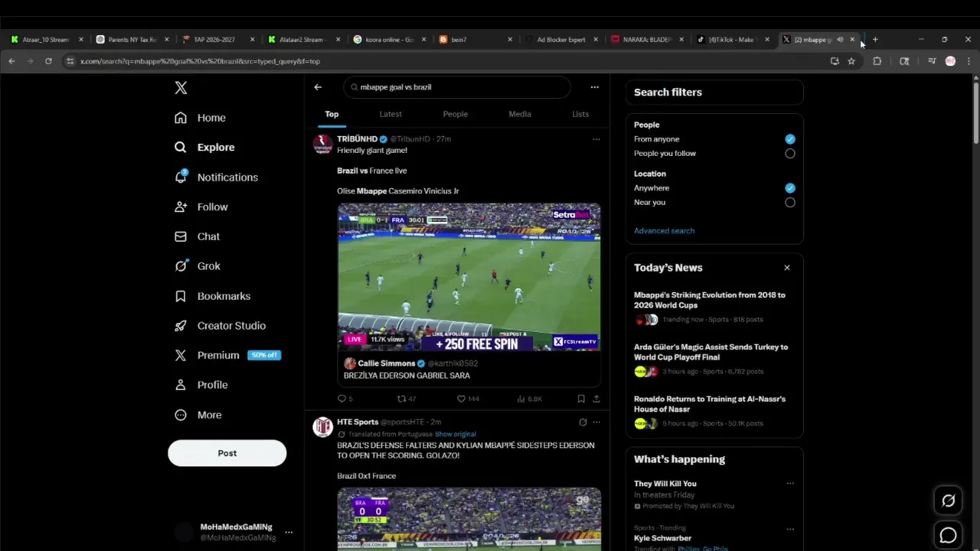The height and width of the screenshot is (551, 980).
Task: Switch to Lists tab
Action: pos(580,114)
